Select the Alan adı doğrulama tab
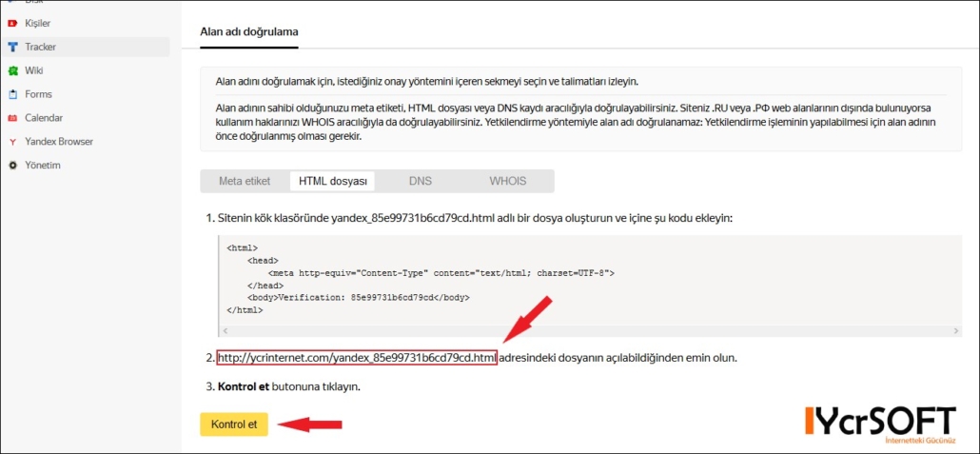The image size is (980, 454). coord(249,32)
